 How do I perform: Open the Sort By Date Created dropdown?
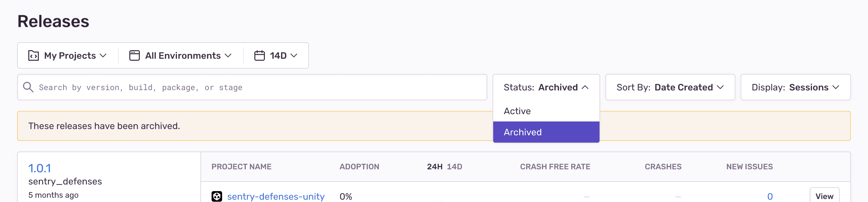point(670,87)
